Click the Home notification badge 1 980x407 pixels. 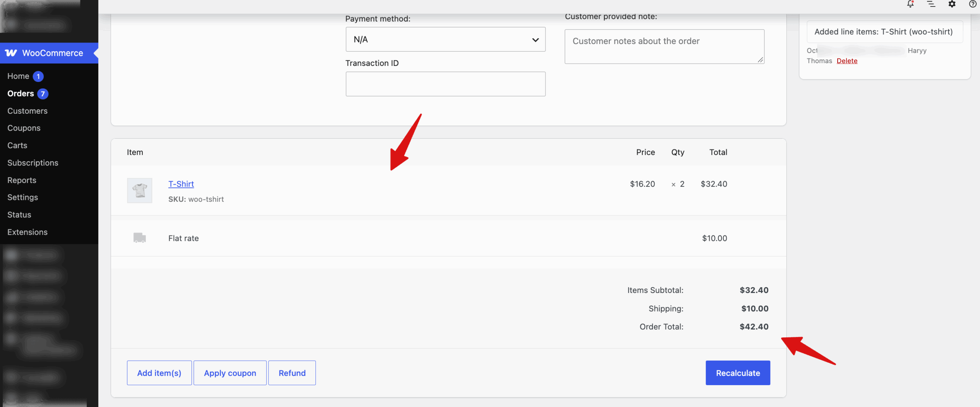point(38,76)
